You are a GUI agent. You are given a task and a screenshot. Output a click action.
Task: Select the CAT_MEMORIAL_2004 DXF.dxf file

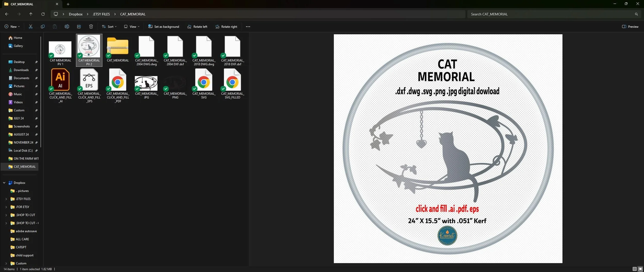175,51
